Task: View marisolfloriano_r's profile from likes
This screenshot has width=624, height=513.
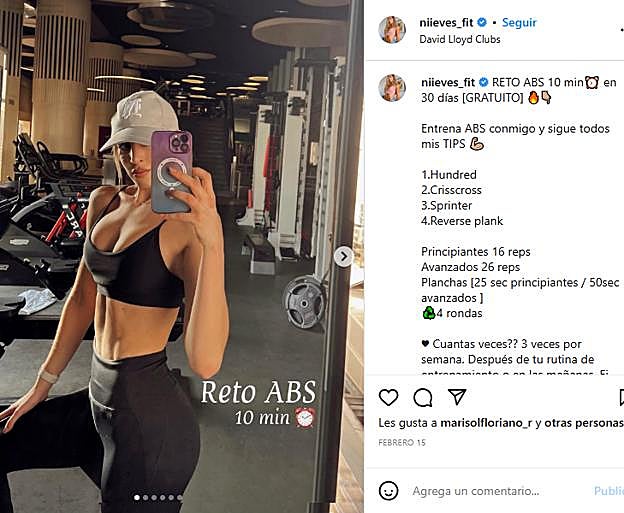Action: tap(486, 423)
